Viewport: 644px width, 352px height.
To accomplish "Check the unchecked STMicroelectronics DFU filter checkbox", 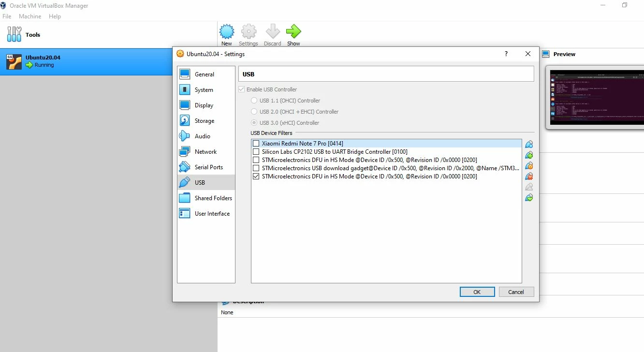I will [256, 160].
